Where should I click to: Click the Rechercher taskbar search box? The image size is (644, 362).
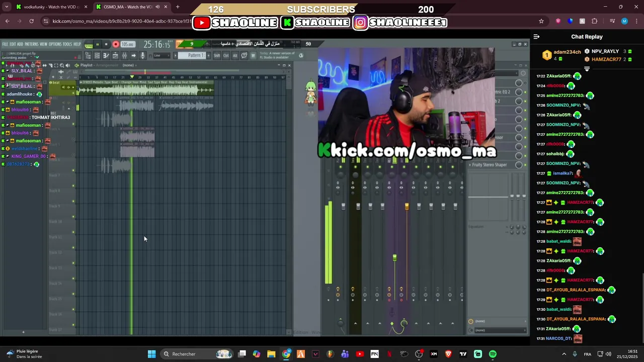click(x=198, y=354)
